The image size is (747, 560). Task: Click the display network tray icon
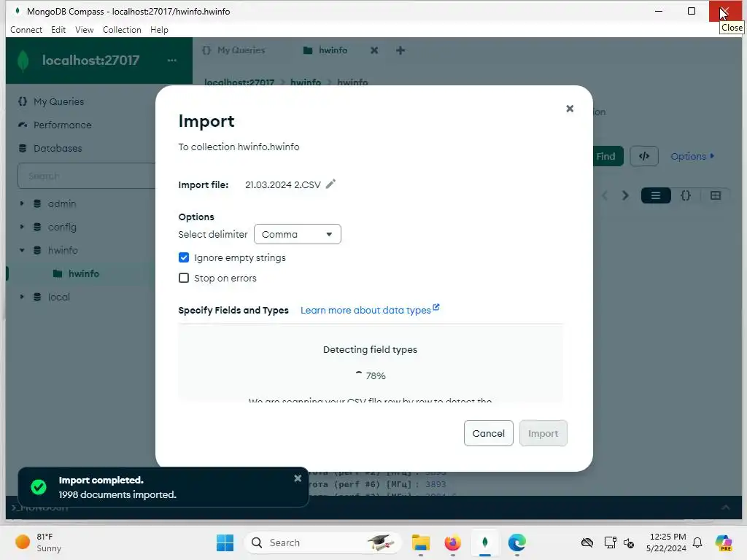[x=610, y=542]
